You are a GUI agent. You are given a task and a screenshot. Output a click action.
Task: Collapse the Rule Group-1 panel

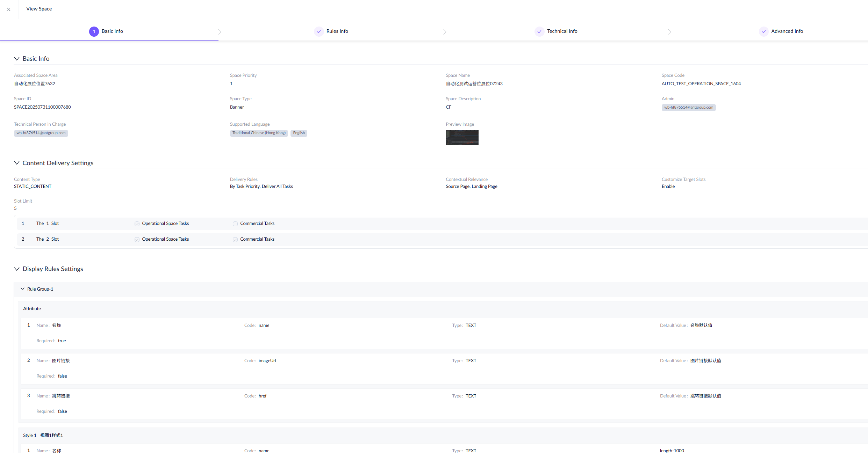click(x=22, y=289)
